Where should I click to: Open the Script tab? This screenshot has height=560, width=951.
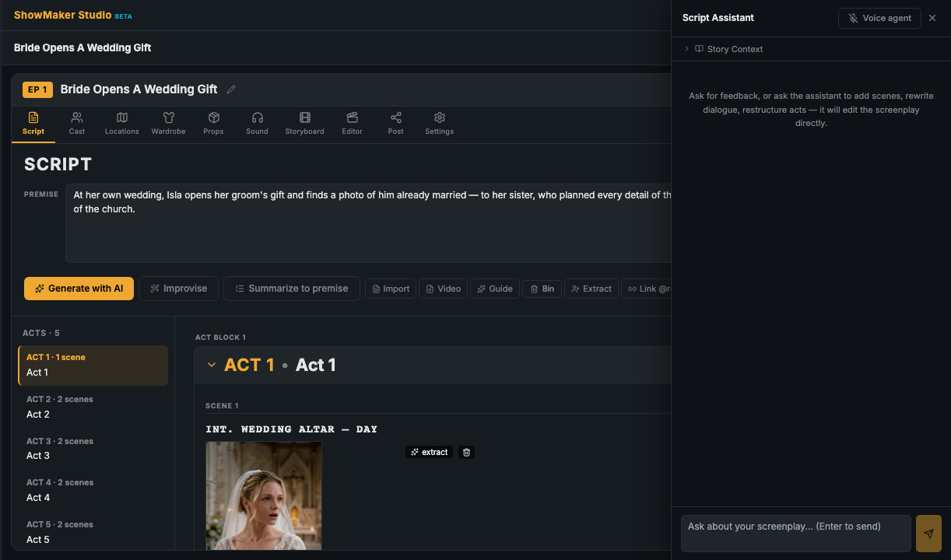[33, 124]
